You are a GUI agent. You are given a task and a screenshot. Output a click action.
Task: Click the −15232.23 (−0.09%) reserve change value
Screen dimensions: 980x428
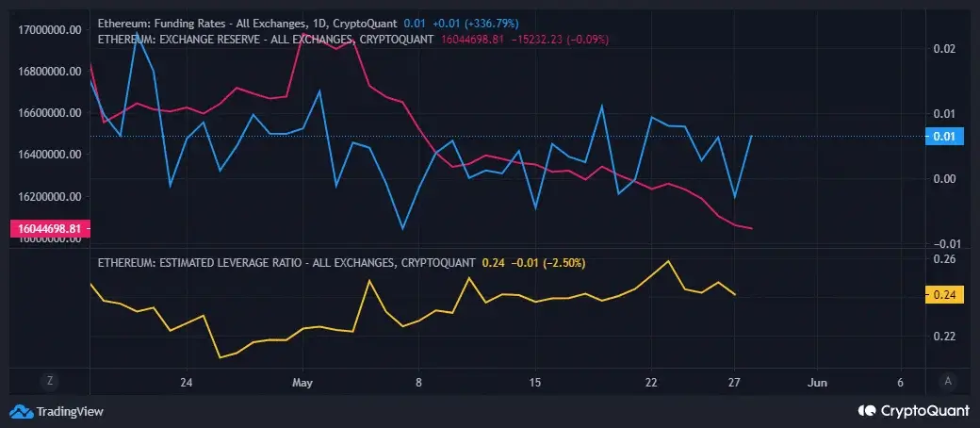[560, 40]
